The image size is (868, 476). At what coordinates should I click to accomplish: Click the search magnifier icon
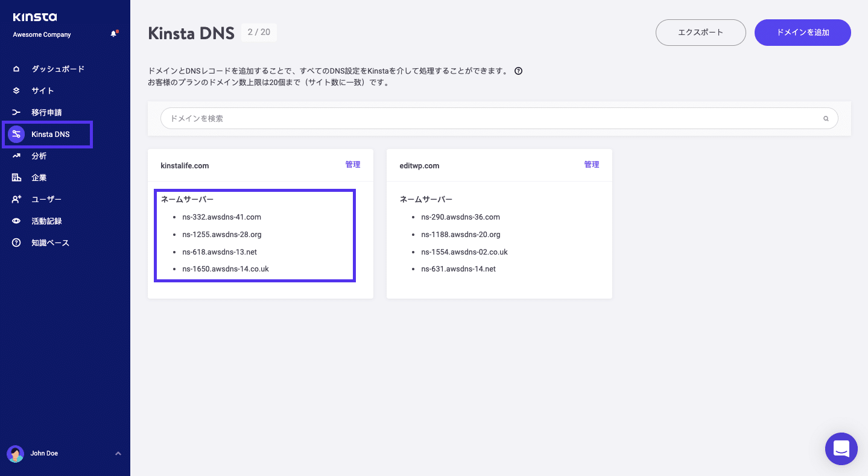pyautogui.click(x=825, y=118)
